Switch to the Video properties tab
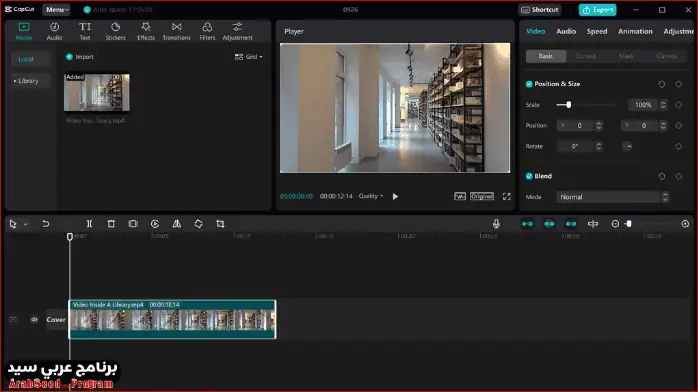The image size is (698, 392). [x=536, y=31]
